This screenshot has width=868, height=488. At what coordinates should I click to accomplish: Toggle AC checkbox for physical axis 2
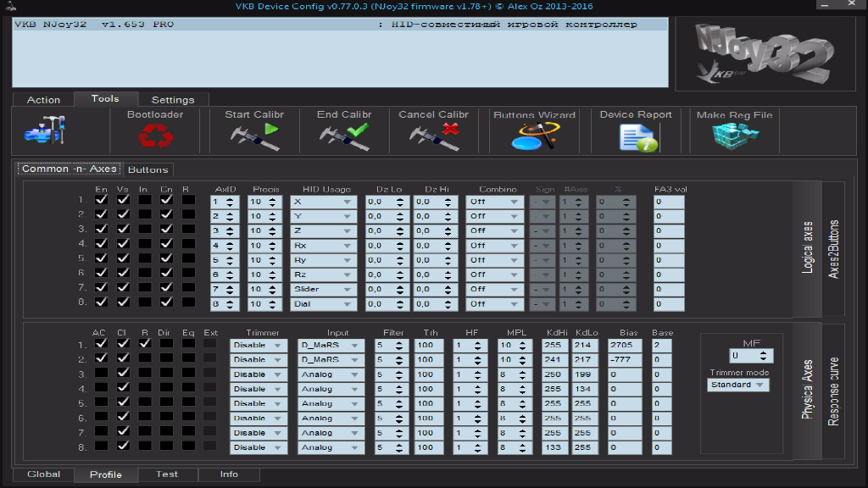[101, 358]
